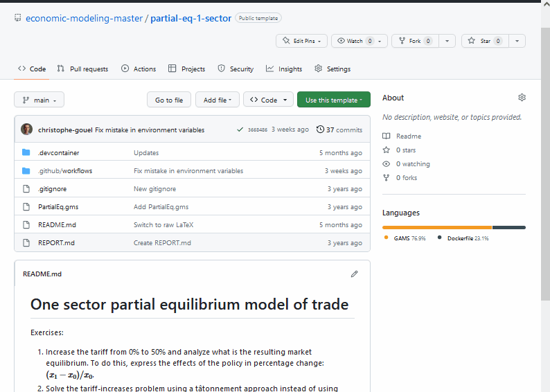Open the Dockerfile 23.1% language link
550x392 pixels.
463,238
